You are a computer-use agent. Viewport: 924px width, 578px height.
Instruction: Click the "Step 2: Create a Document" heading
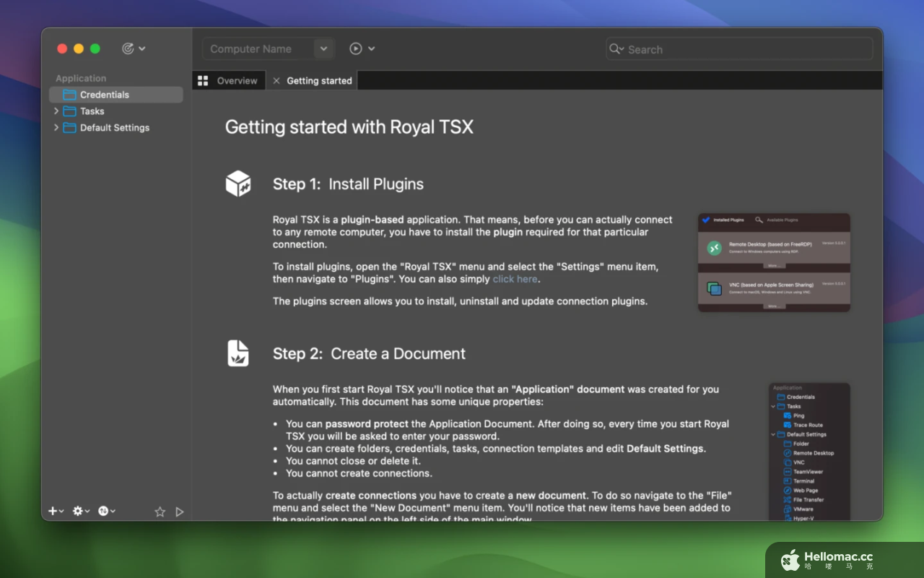(x=369, y=354)
